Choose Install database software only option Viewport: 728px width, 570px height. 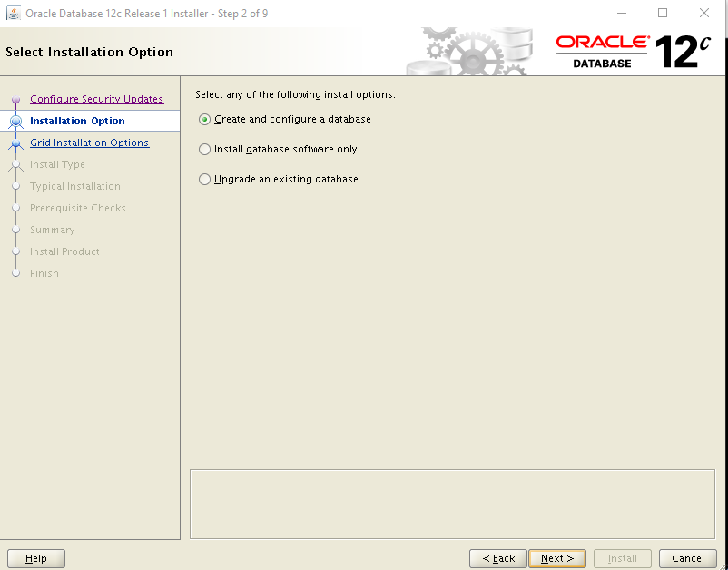point(204,149)
